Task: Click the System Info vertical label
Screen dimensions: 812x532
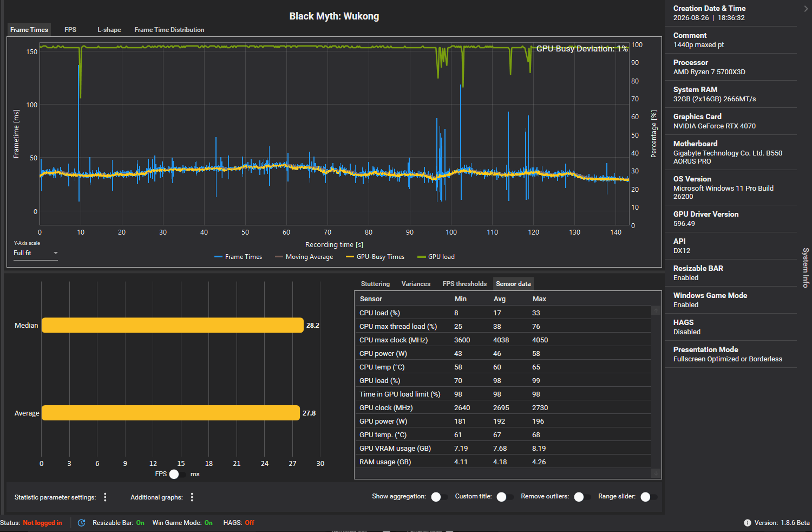Action: [806, 268]
